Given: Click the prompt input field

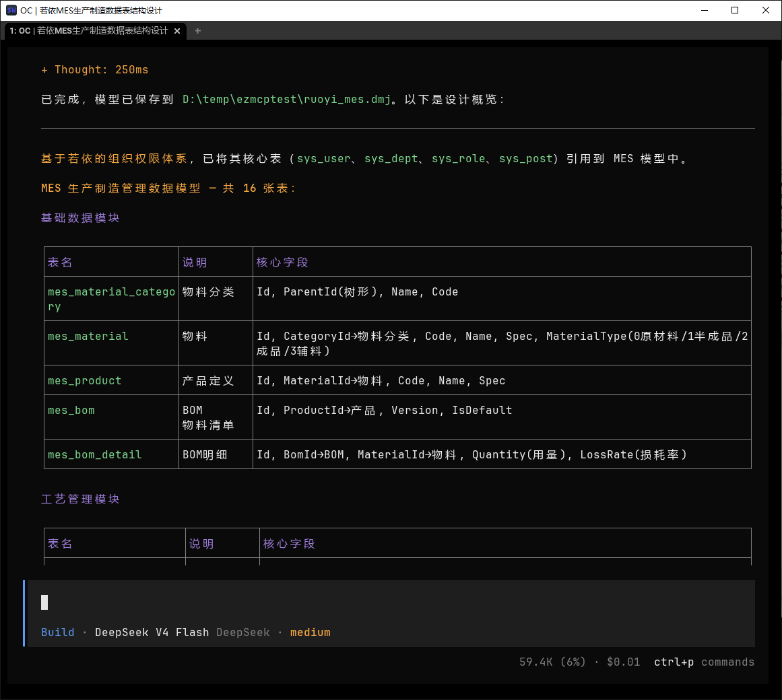Looking at the screenshot, I should 391,602.
